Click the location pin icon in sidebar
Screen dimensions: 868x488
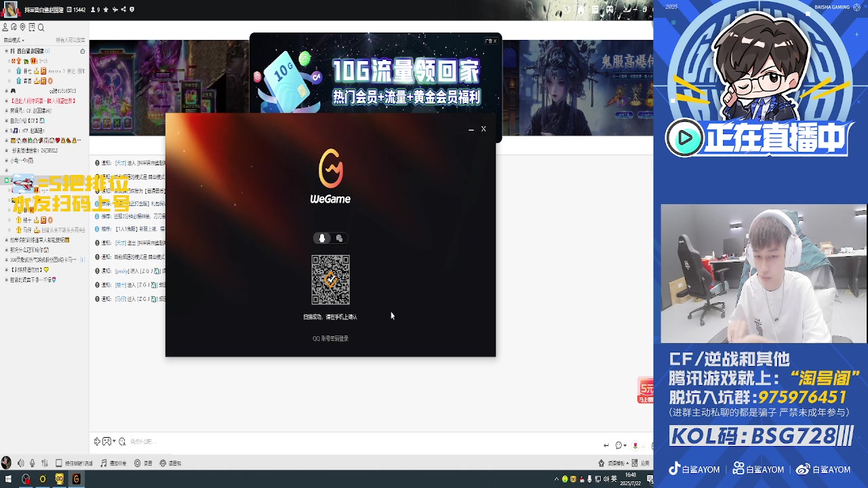coord(22,27)
